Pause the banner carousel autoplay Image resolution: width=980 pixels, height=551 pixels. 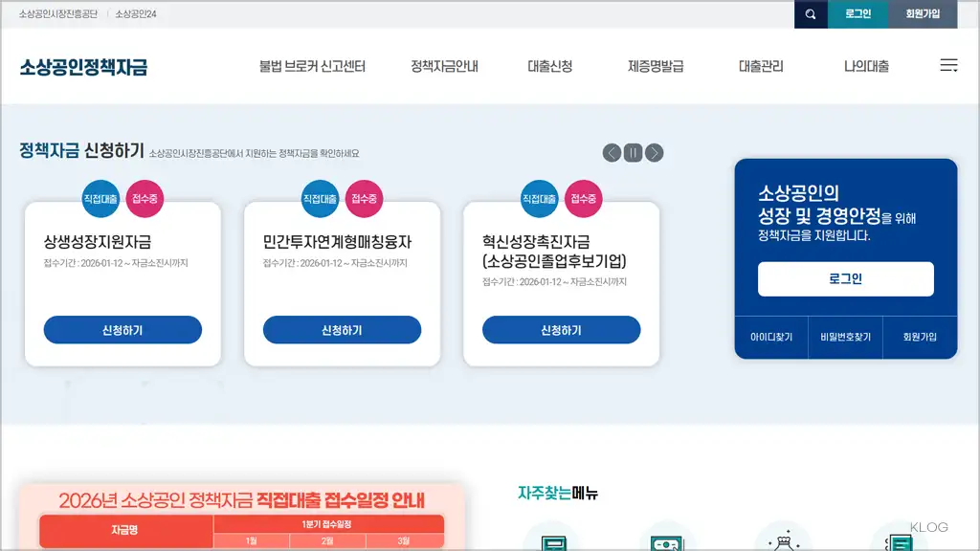click(633, 151)
